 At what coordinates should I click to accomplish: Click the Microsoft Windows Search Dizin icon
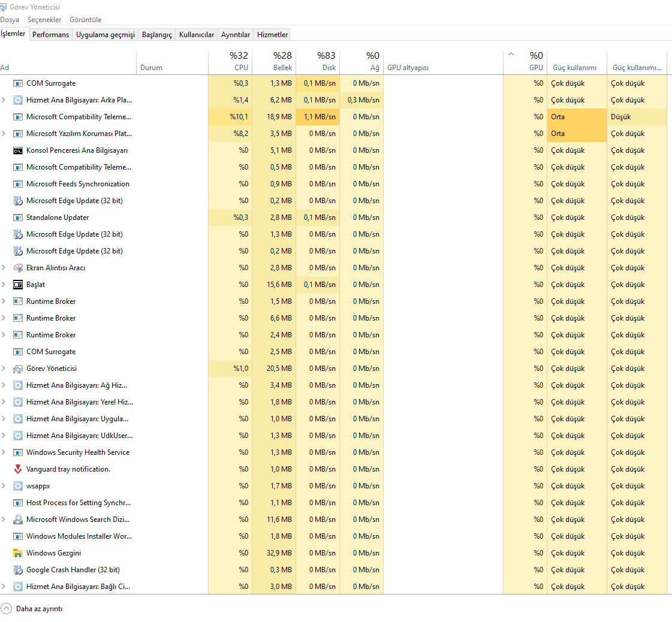tap(17, 520)
